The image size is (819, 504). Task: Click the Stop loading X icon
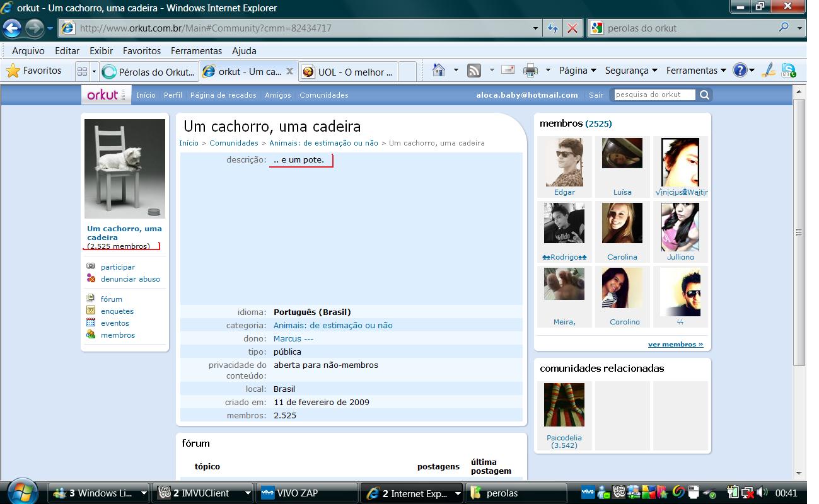pos(572,28)
